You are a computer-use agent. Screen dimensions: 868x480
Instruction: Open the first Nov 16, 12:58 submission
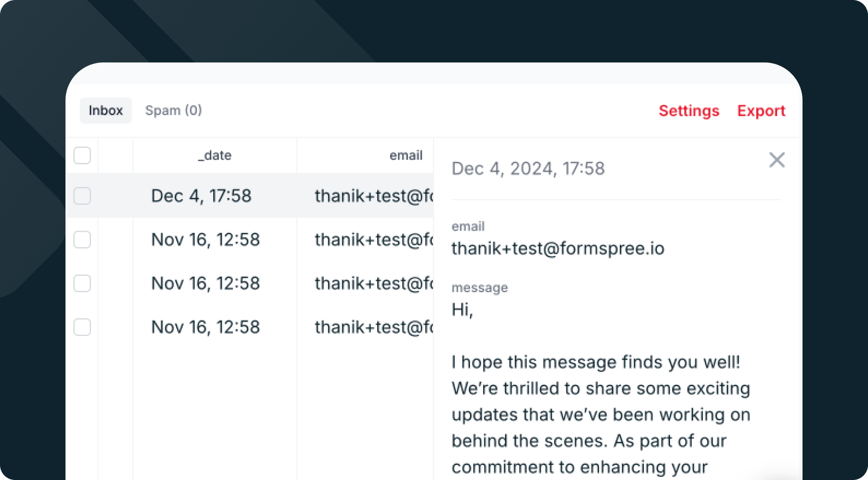pyautogui.click(x=205, y=240)
